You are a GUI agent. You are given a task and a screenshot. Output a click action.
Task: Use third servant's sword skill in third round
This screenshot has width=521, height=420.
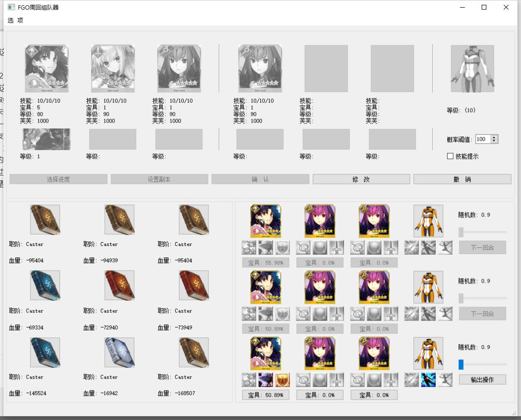coord(391,380)
